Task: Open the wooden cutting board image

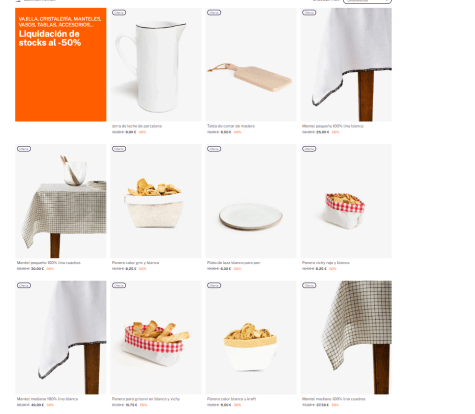Action: [x=251, y=65]
